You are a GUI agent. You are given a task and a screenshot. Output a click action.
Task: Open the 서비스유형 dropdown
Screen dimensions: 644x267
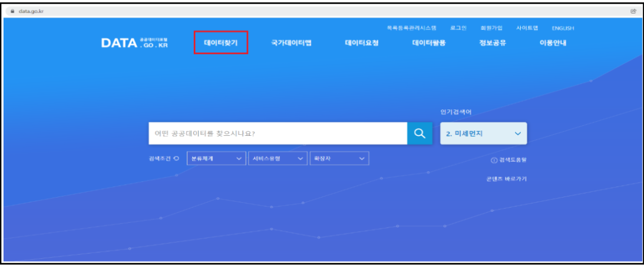tap(278, 158)
